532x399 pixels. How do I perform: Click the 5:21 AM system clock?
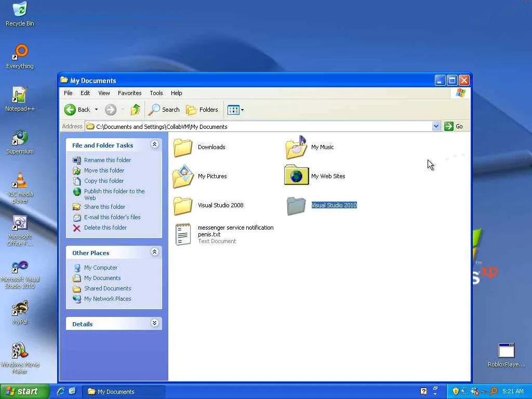(513, 392)
